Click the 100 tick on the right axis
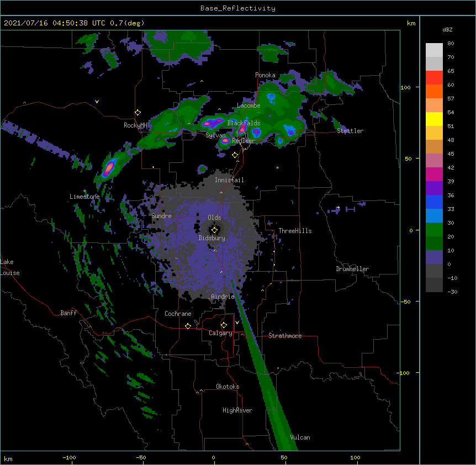Viewport: 476px width, 465px height. tap(405, 87)
